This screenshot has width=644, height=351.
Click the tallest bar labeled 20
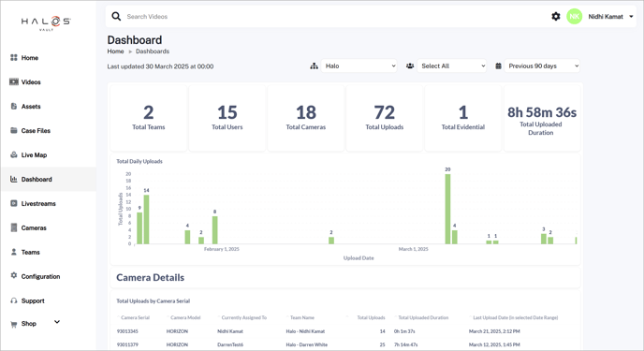(447, 209)
